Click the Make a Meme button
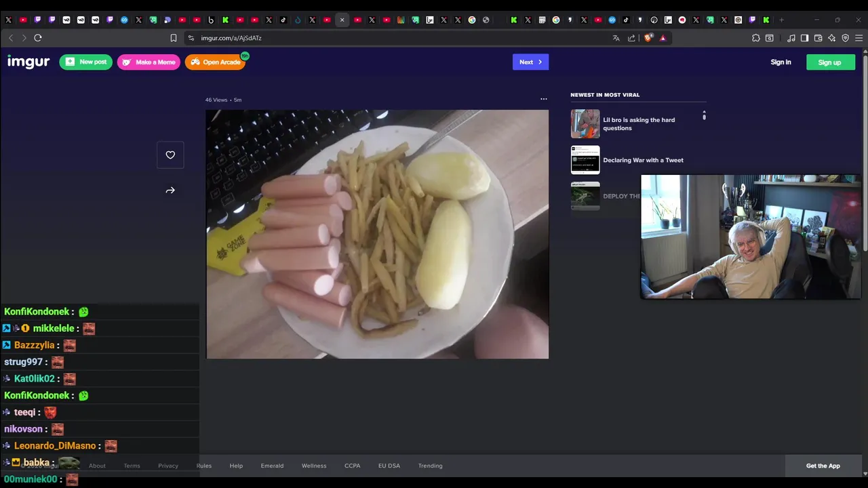The width and height of the screenshot is (868, 488). (x=149, y=62)
